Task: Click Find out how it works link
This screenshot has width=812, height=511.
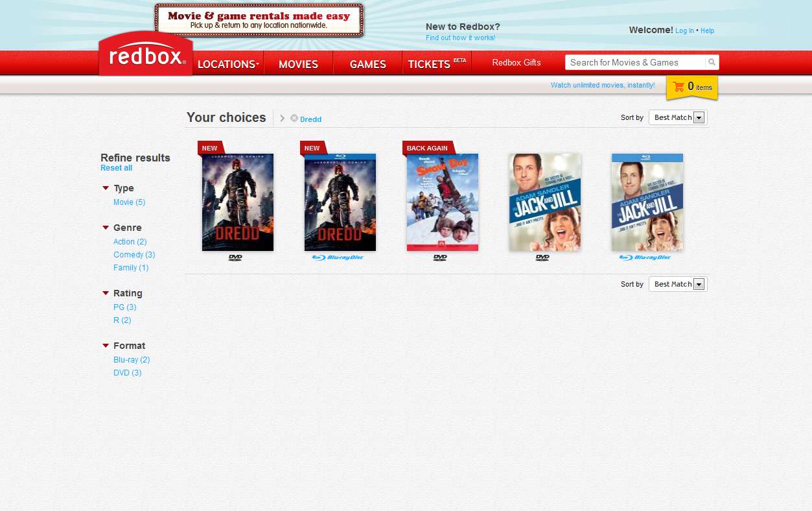Action: click(460, 38)
